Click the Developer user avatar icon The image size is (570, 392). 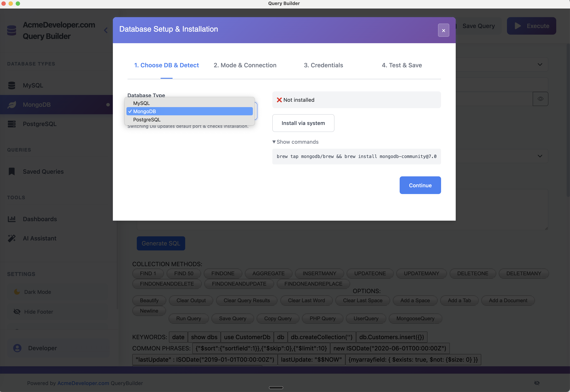pos(17,348)
